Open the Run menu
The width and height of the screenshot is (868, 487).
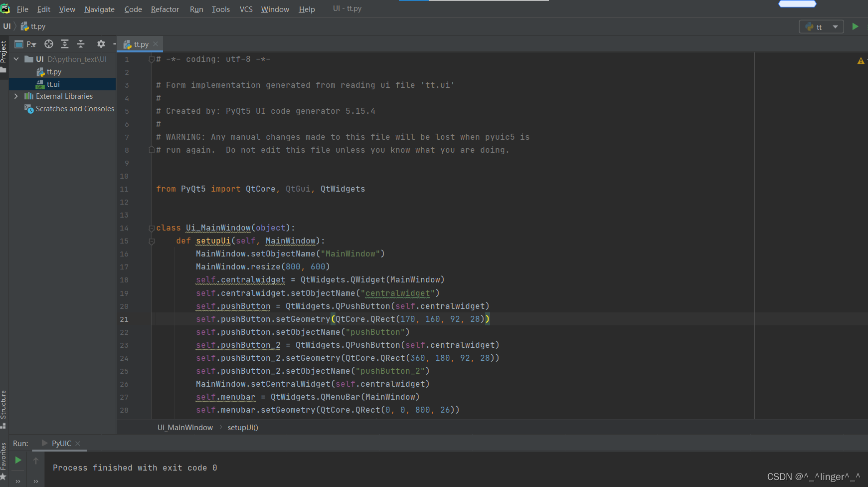196,9
